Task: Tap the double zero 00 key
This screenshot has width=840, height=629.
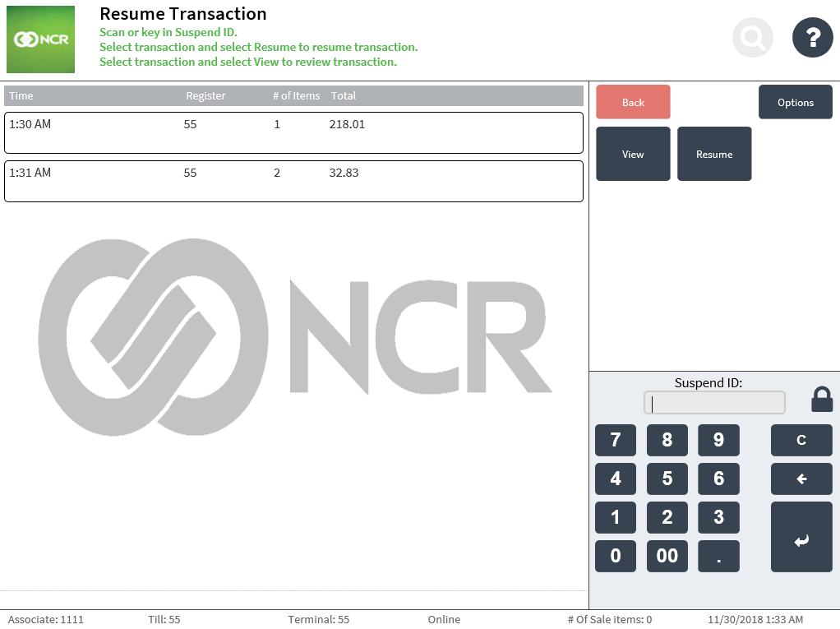Action: 667,556
